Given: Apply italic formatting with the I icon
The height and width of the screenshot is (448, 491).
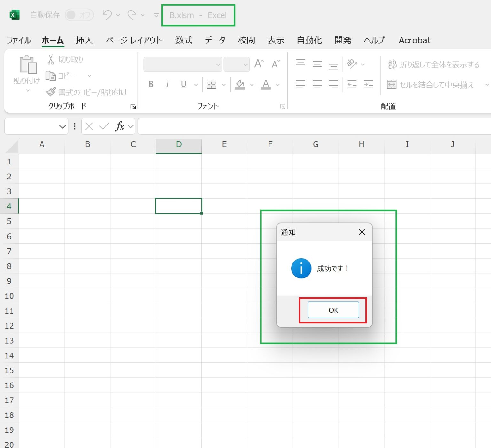Looking at the screenshot, I should pos(167,84).
